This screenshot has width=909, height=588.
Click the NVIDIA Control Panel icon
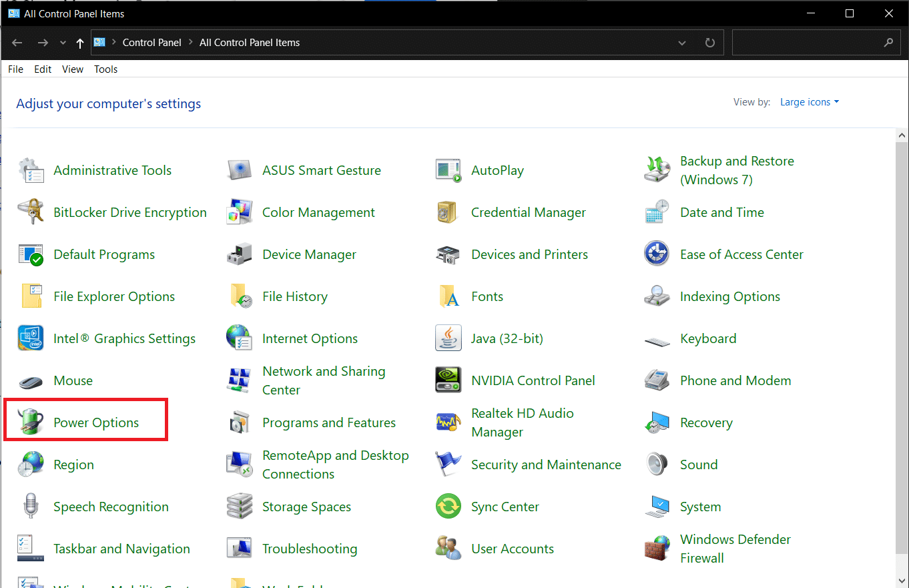pos(448,380)
